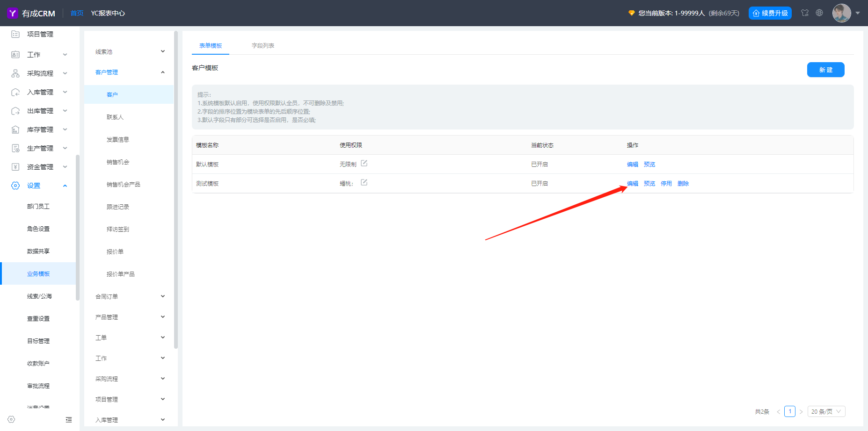Click the 生产管理 sidebar icon
The image size is (868, 431).
pyautogui.click(x=15, y=148)
